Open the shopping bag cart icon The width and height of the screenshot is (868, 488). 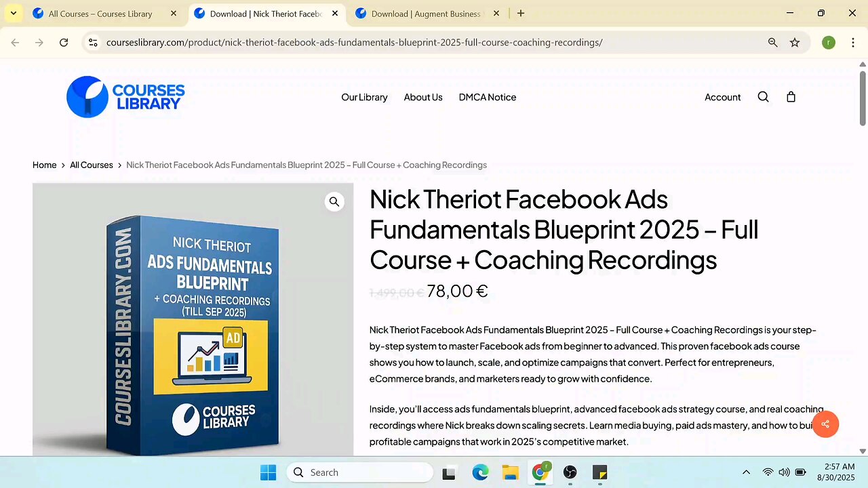[791, 97]
